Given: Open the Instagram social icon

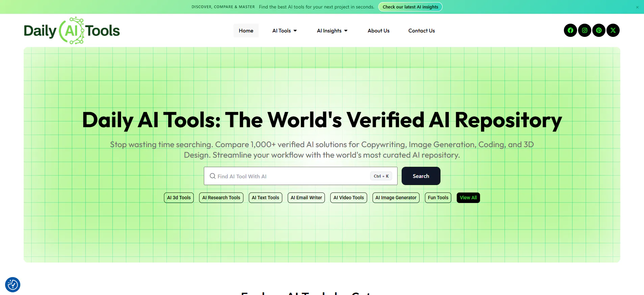Looking at the screenshot, I should point(585,30).
